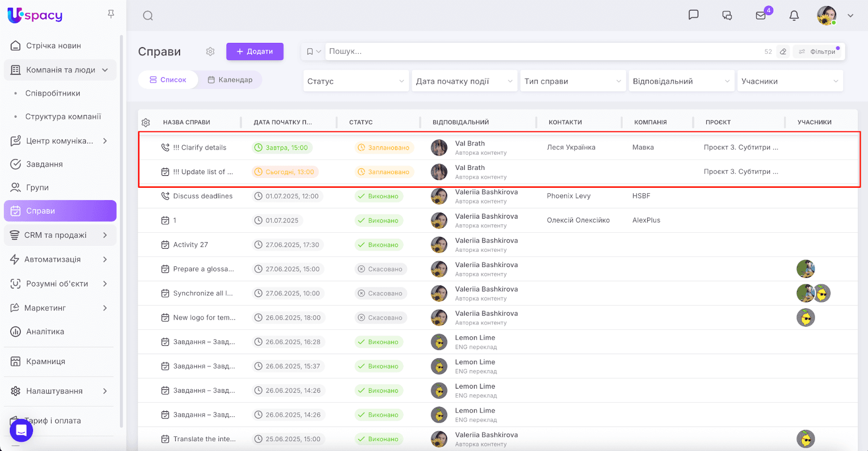This screenshot has width=868, height=451.
Task: Go to Аналітика in sidebar
Action: coord(45,332)
